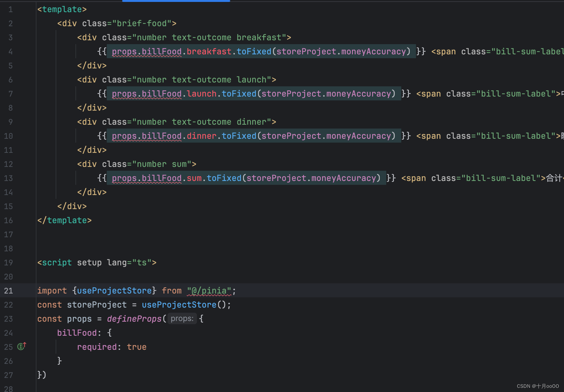Viewport: 564px width, 392px height.
Task: Click the 'import' keyword on line 21
Action: pos(52,291)
